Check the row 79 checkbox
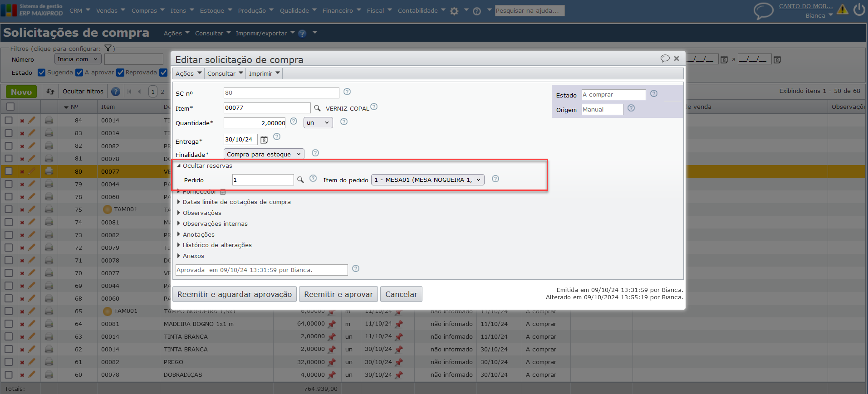 click(9, 184)
